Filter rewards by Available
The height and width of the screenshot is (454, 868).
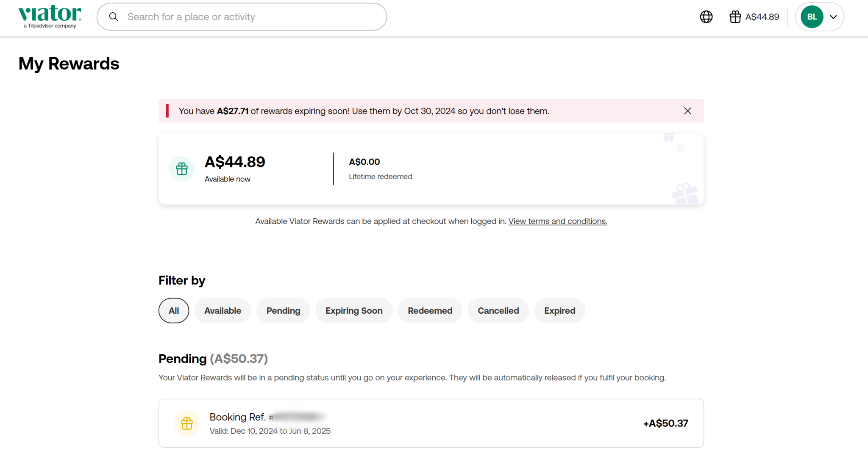pyautogui.click(x=223, y=311)
